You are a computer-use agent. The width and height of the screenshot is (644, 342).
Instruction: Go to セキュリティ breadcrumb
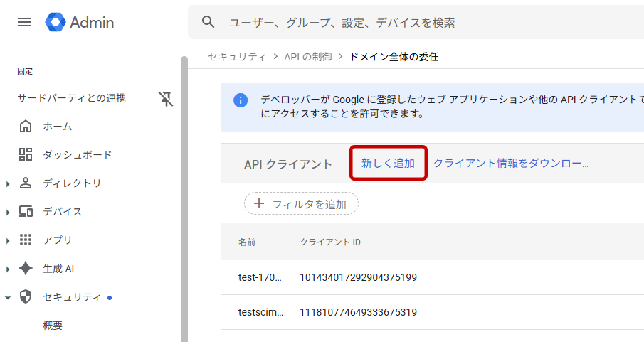click(x=237, y=57)
